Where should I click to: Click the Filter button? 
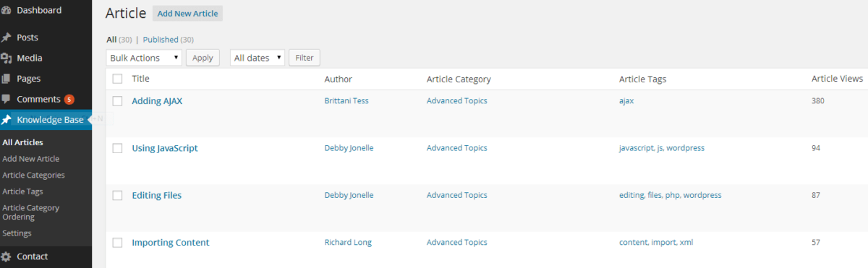coord(305,58)
